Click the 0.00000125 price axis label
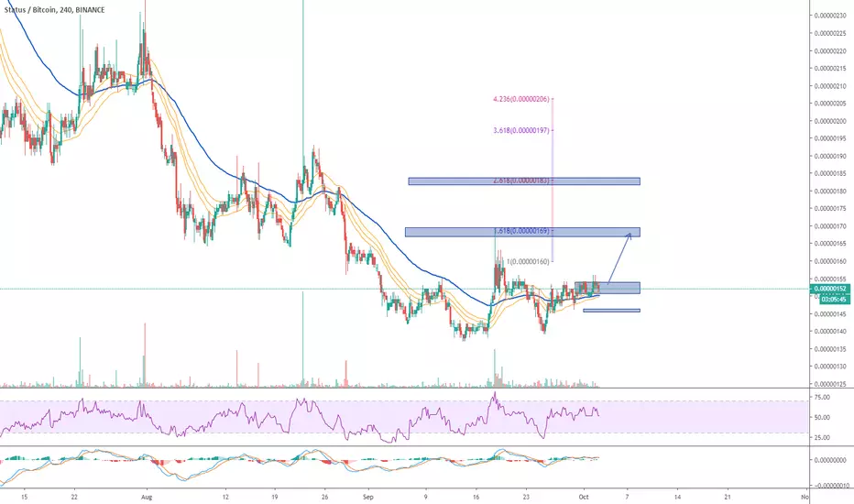 [x=830, y=384]
